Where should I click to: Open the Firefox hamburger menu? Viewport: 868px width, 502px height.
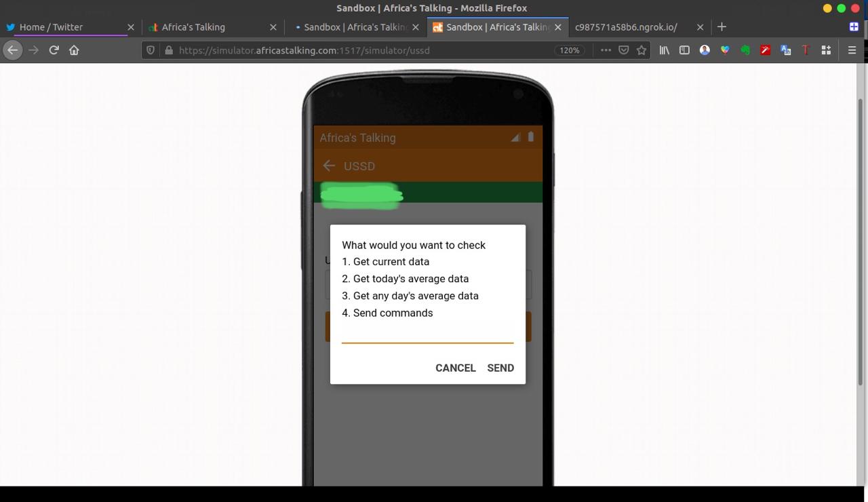pos(852,50)
